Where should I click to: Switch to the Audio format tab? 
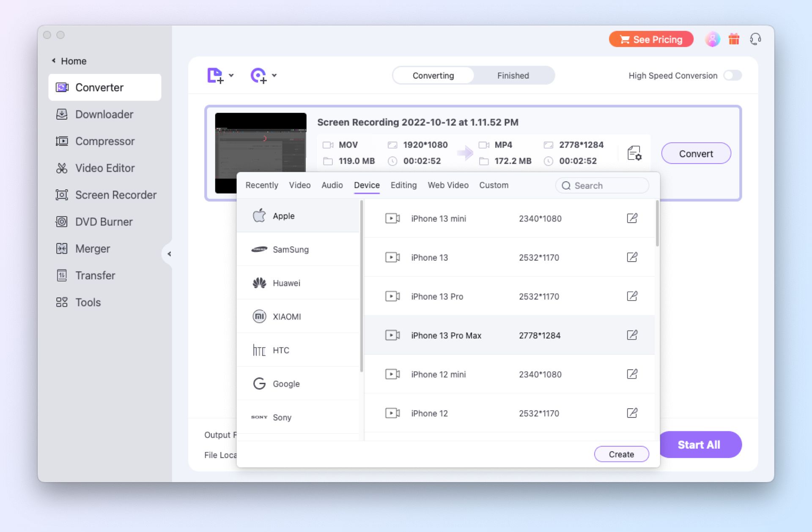(x=332, y=185)
